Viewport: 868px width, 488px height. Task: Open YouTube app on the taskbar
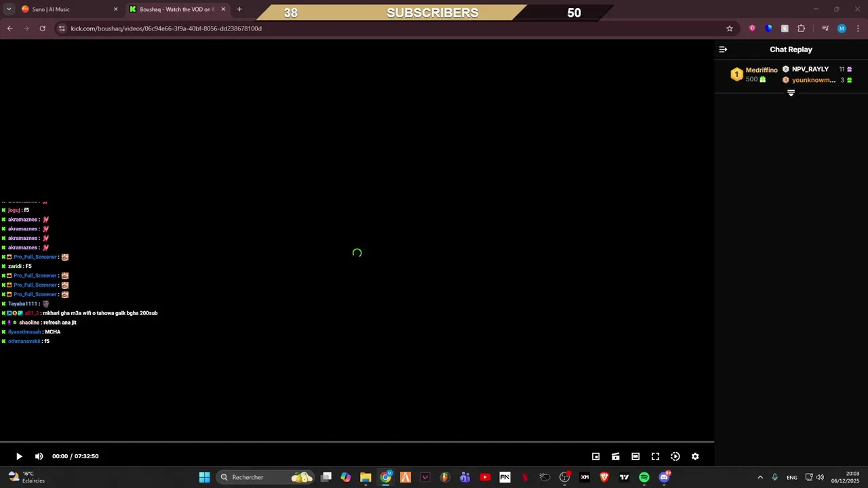pos(485,477)
